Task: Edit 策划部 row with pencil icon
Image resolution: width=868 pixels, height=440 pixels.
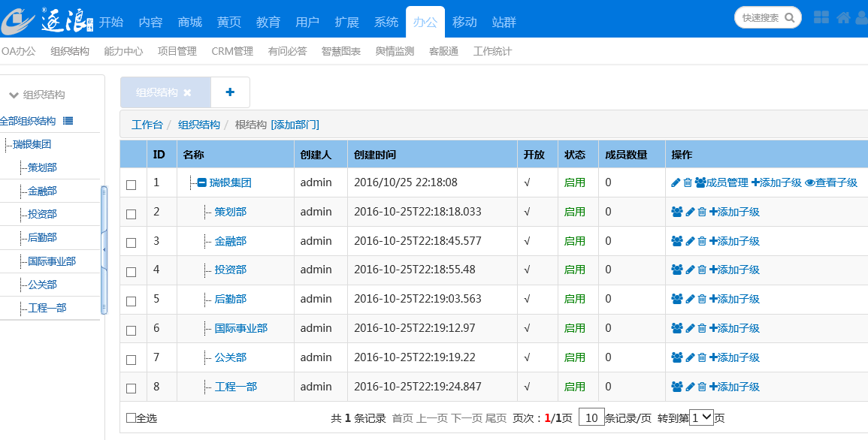Action: [690, 212]
